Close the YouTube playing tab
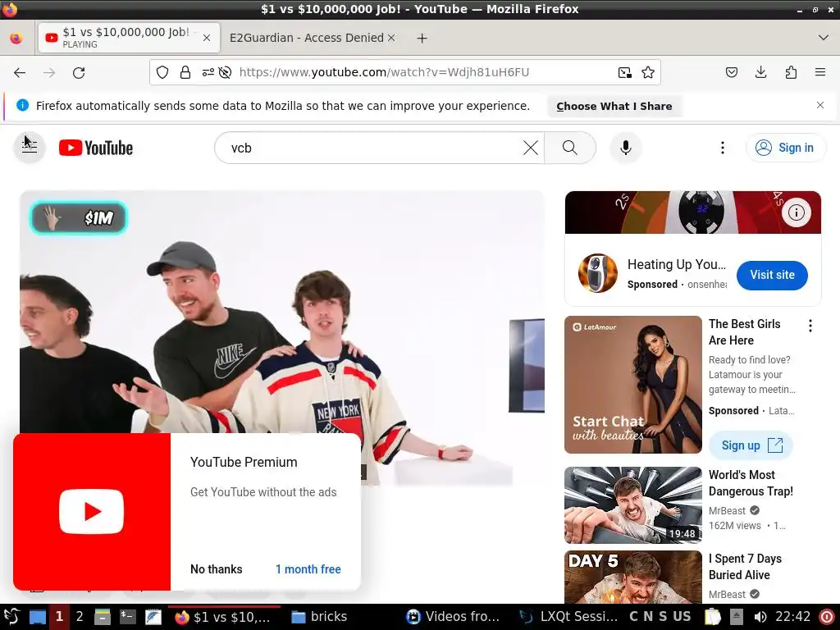This screenshot has width=840, height=630. click(x=207, y=38)
